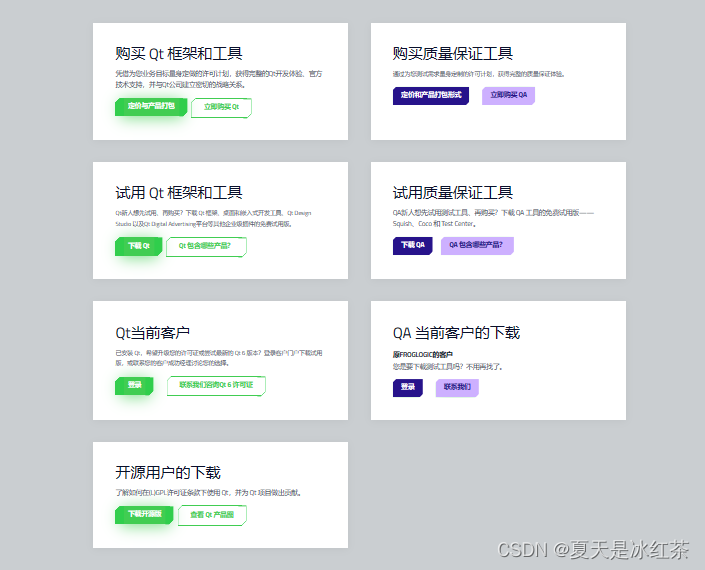Click the 立即购买 Qt outlined button
Screen dimensions: 705x570
221,107
